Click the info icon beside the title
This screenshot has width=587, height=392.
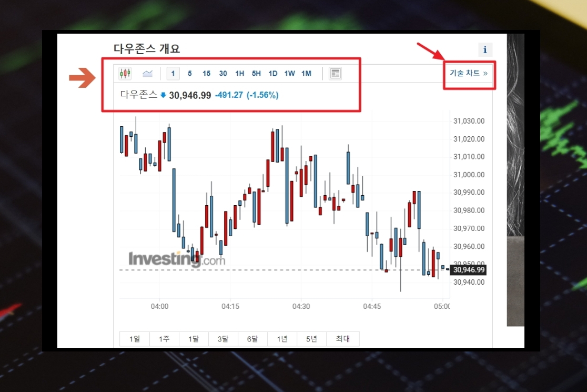pyautogui.click(x=485, y=49)
